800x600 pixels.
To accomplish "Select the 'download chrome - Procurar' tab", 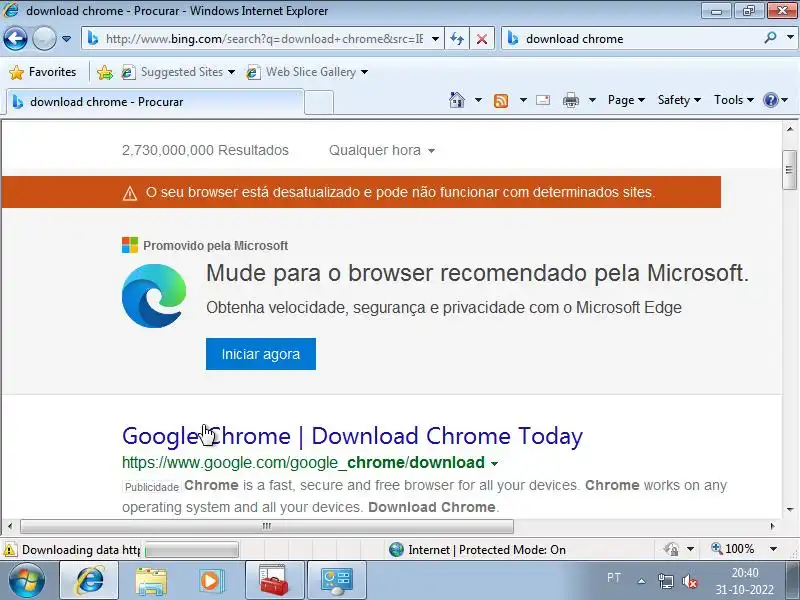I will click(x=155, y=102).
